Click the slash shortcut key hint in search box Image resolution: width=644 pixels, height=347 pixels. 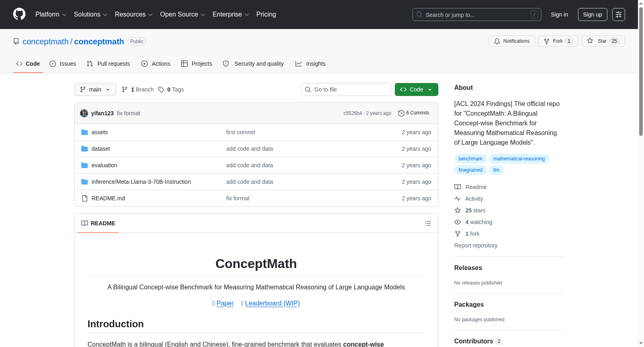[534, 15]
